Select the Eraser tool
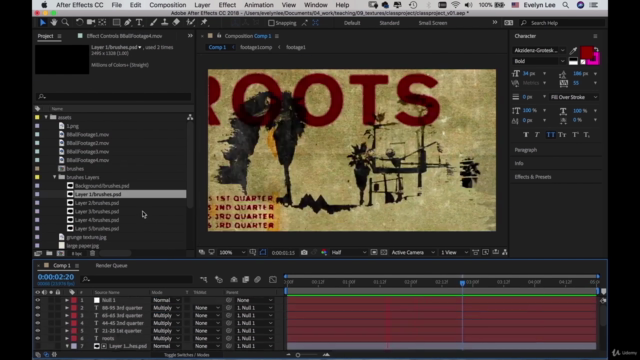Screen dimensions: 640x360 (x=176, y=23)
